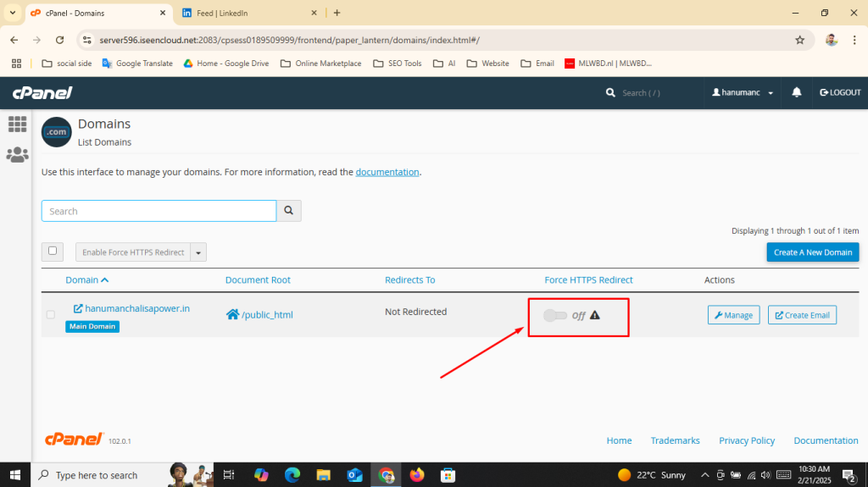Open the social side bookmark folder
Image resolution: width=868 pixels, height=487 pixels.
tap(67, 64)
